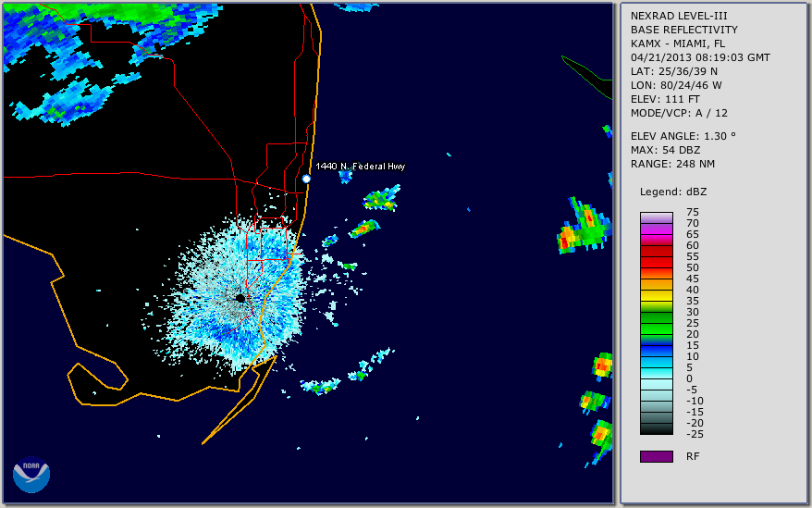Click the 'RF' legend label
The height and width of the screenshot is (508, 812).
coord(693,456)
